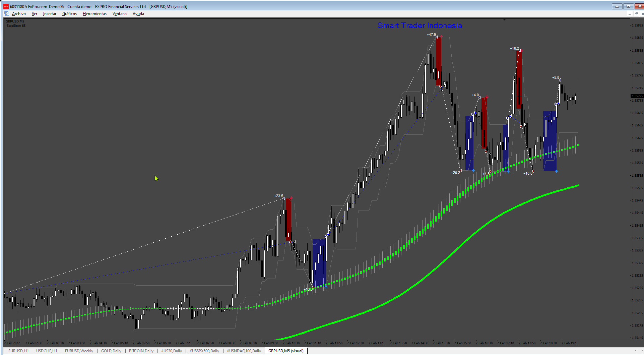Screen dimensions: 644x355
Task: Switch to BITCOIN,Daily chart tab
Action: 141,351
